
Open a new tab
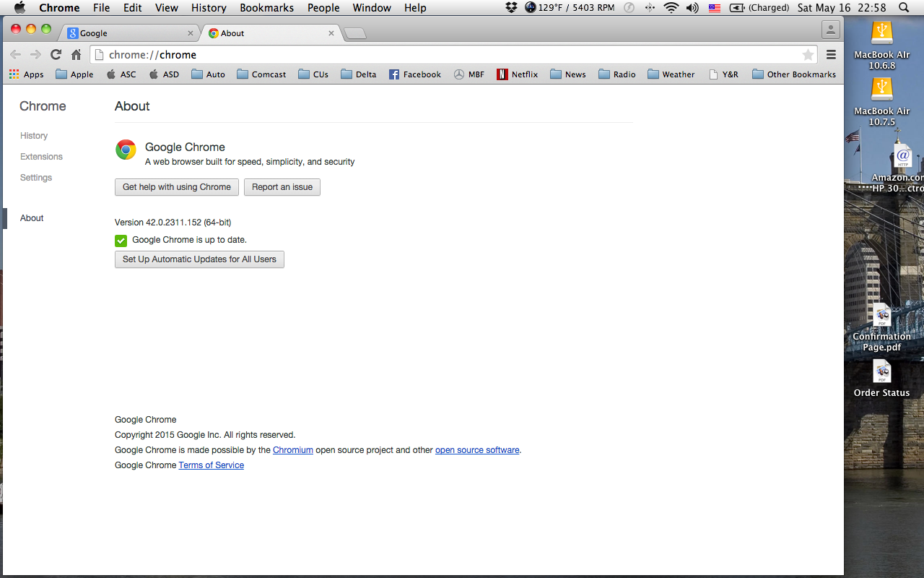[x=355, y=33]
